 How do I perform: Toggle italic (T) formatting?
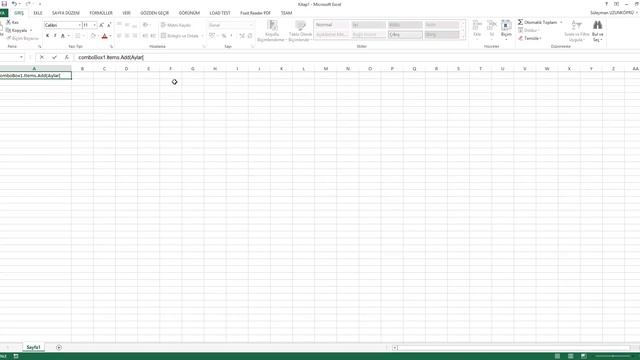(x=55, y=36)
